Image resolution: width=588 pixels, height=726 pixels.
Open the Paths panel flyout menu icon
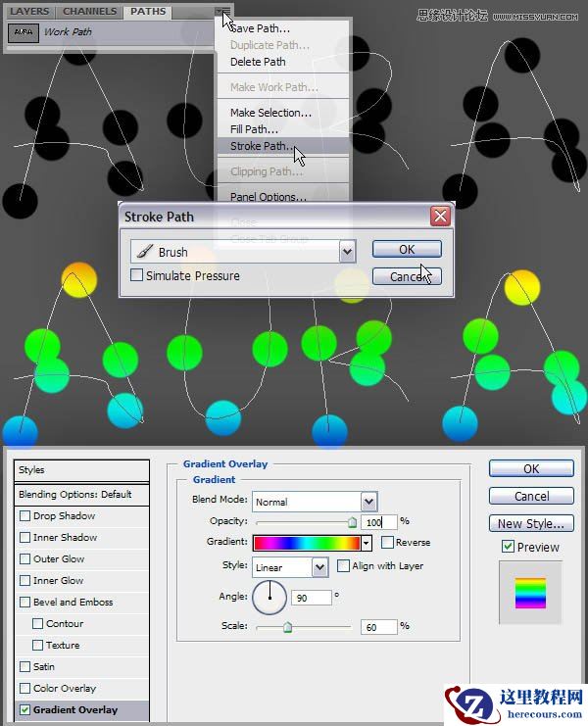[222, 11]
